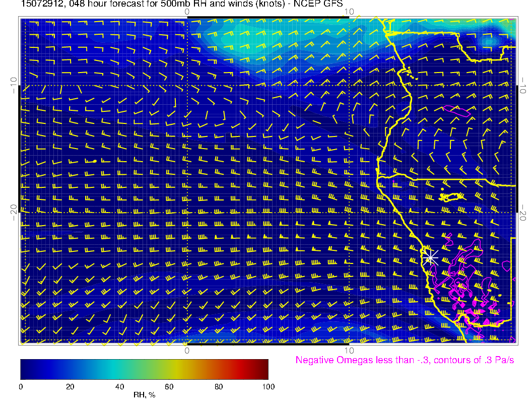Click the right axis latitude label -10
532x411 pixels.
pyautogui.click(x=524, y=85)
